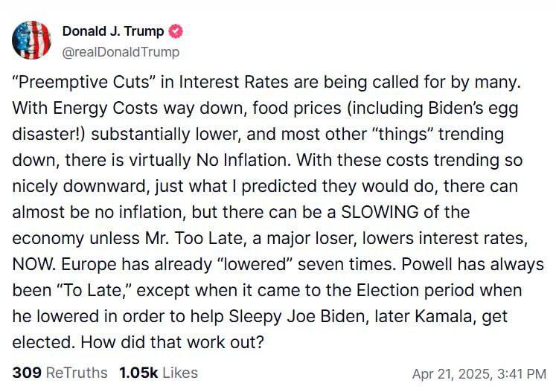Click the display name Donald J. Trump
The image size is (556, 392).
click(113, 31)
